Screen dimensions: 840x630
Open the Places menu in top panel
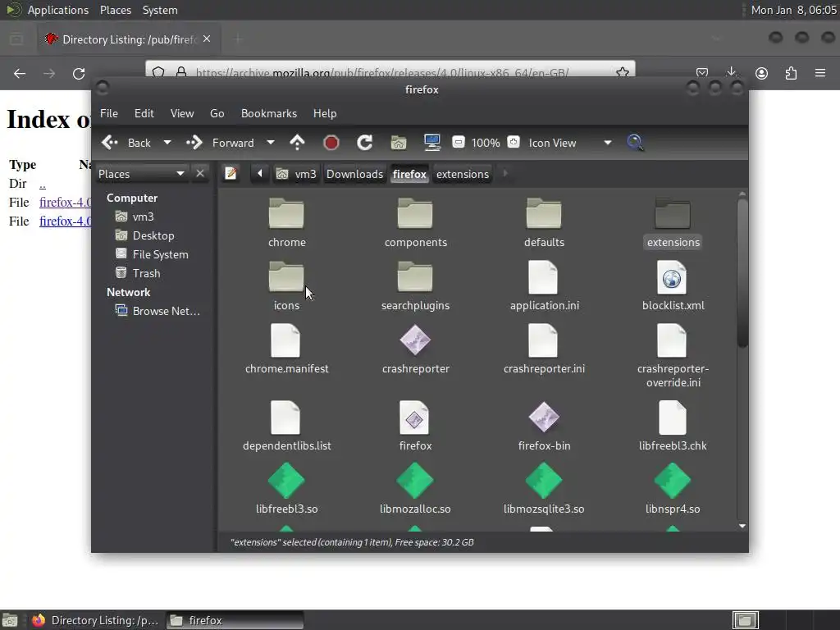(x=115, y=10)
